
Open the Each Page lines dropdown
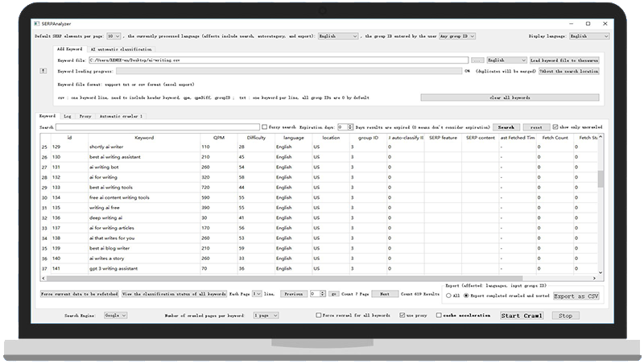(x=257, y=294)
